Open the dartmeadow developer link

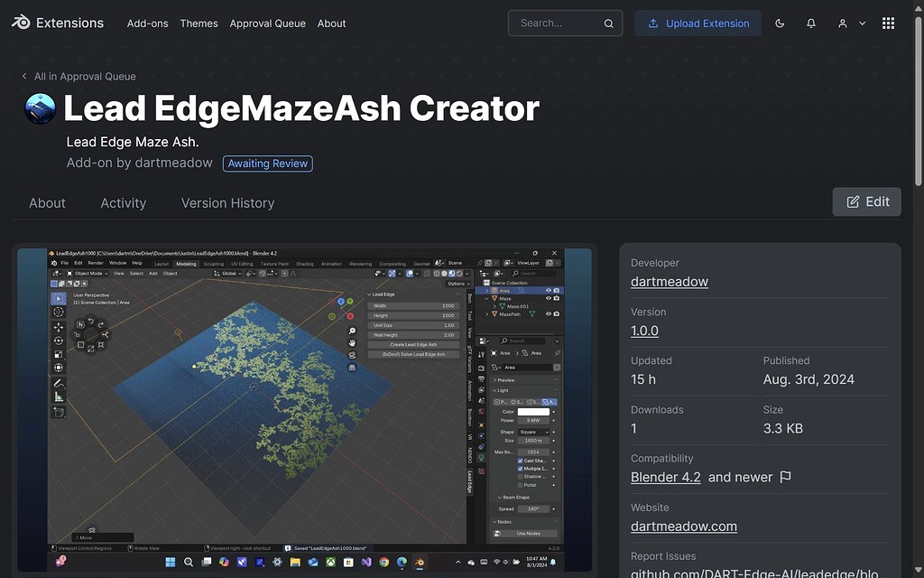tap(669, 281)
